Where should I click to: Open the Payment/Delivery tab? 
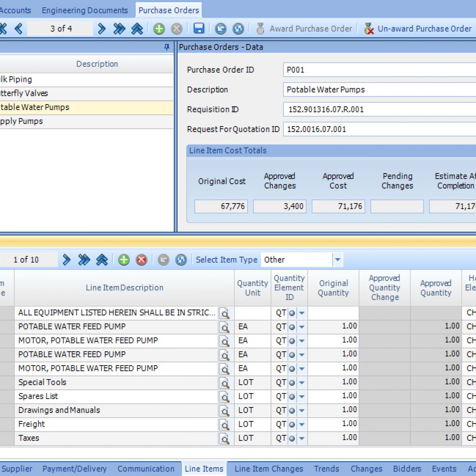click(74, 469)
